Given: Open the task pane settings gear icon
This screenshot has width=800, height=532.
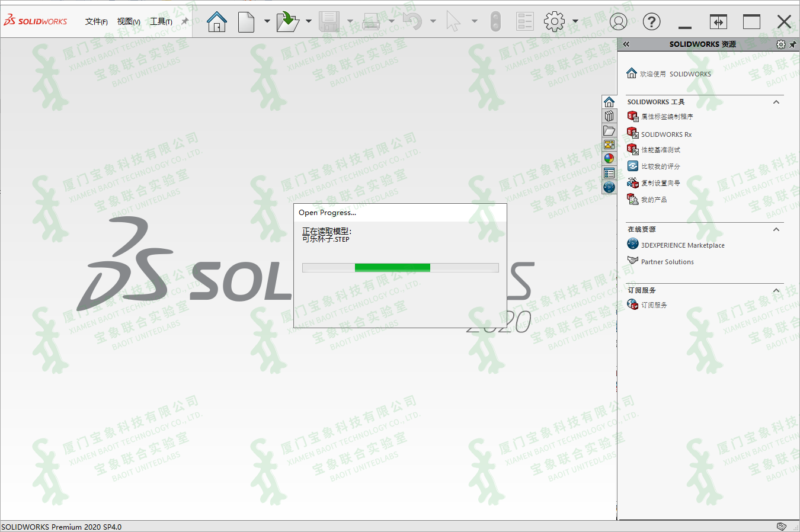Looking at the screenshot, I should point(781,44).
